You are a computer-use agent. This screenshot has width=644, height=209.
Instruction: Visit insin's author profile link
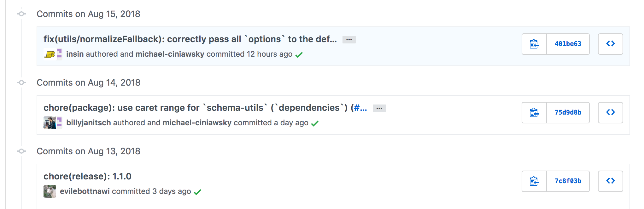click(75, 54)
